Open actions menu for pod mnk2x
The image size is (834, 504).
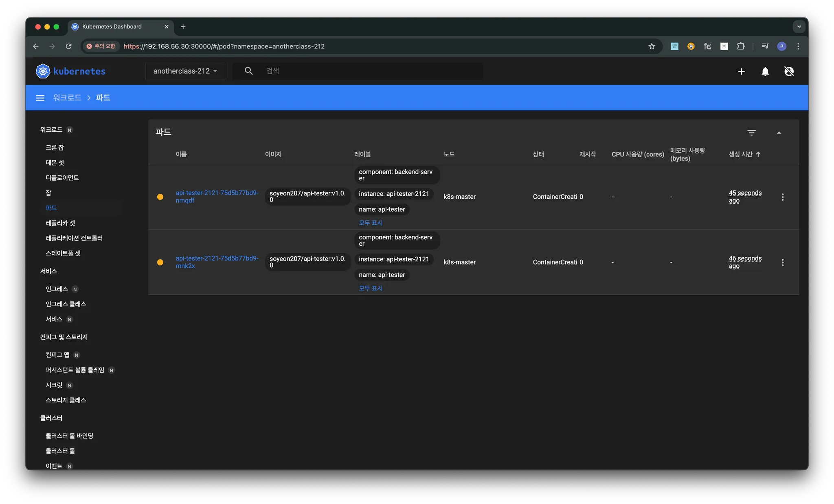pos(782,263)
